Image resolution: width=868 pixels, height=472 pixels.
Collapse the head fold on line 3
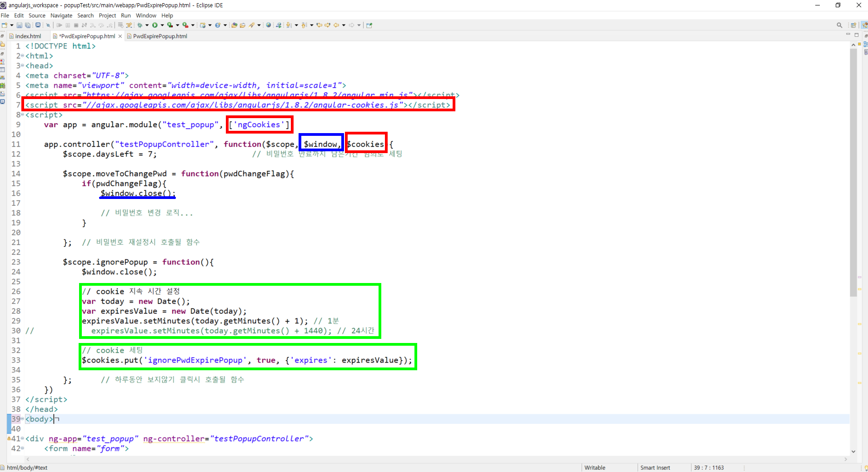[x=22, y=66]
